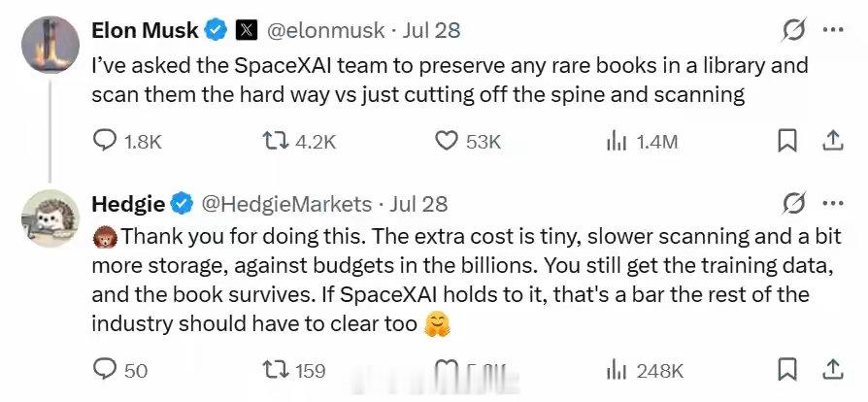This screenshot has width=868, height=402.
Task: Bookmark Elon Musk's post
Action: (x=787, y=141)
